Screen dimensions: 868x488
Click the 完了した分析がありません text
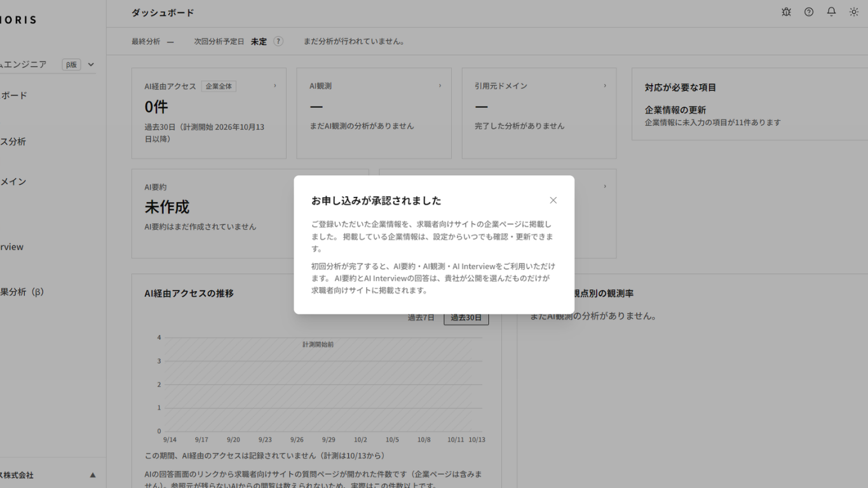click(519, 126)
